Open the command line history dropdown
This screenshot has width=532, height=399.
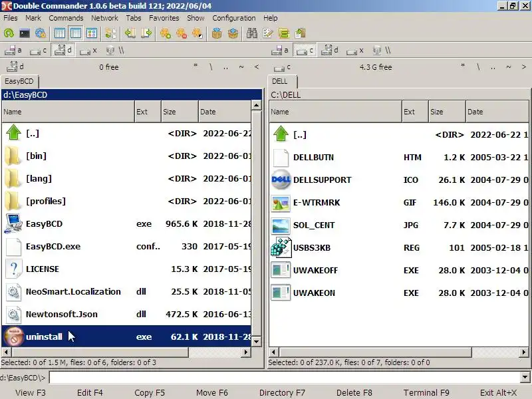point(525,377)
